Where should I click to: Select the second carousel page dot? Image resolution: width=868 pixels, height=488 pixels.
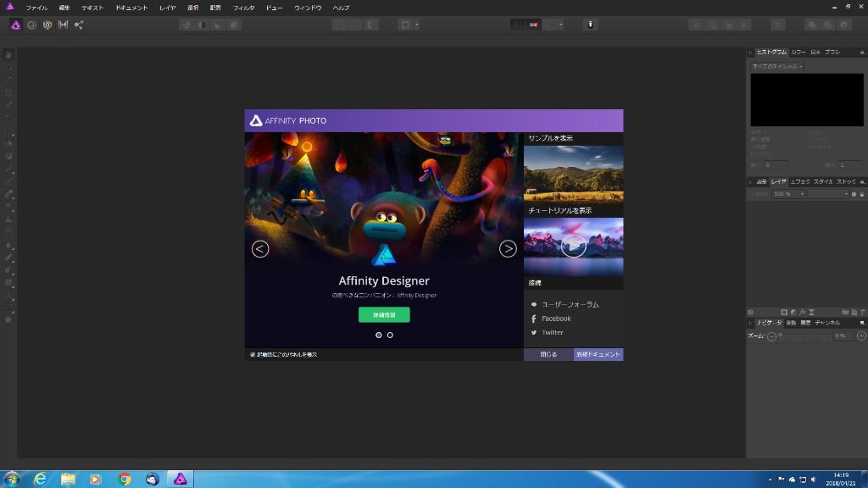click(x=390, y=335)
